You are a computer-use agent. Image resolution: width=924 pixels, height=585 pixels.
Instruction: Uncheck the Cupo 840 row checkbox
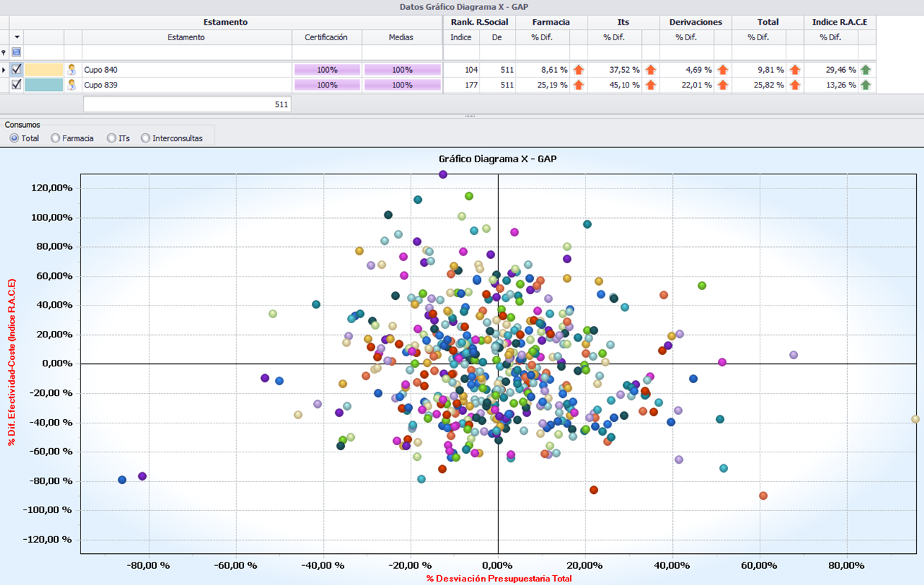17,70
